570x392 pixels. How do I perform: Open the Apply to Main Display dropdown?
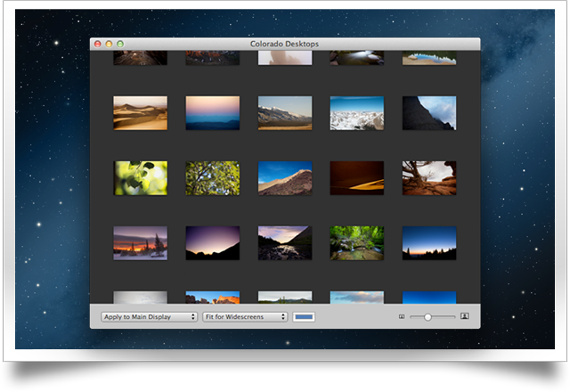(149, 317)
